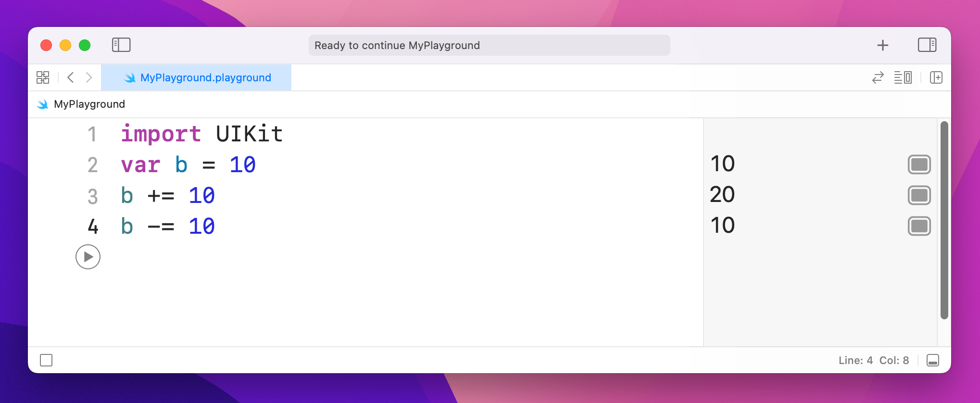The height and width of the screenshot is (403, 980).
Task: Show Quick Look result for line 2
Action: tap(919, 164)
